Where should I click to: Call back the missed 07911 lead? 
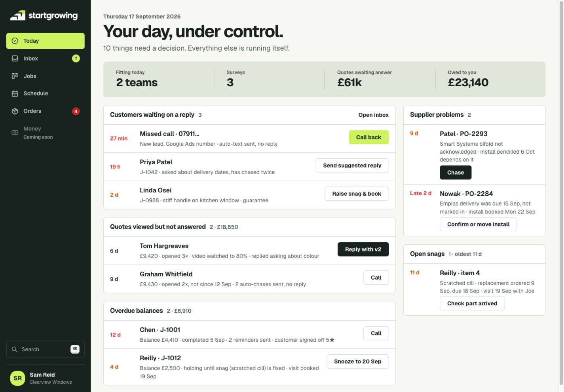click(x=369, y=137)
